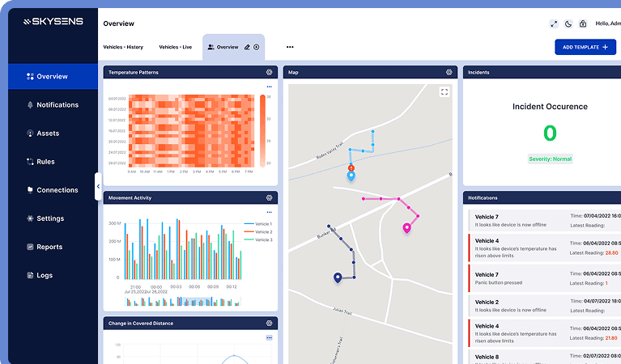Click the blue vehicle pin on map
The image size is (621, 364).
click(x=351, y=175)
